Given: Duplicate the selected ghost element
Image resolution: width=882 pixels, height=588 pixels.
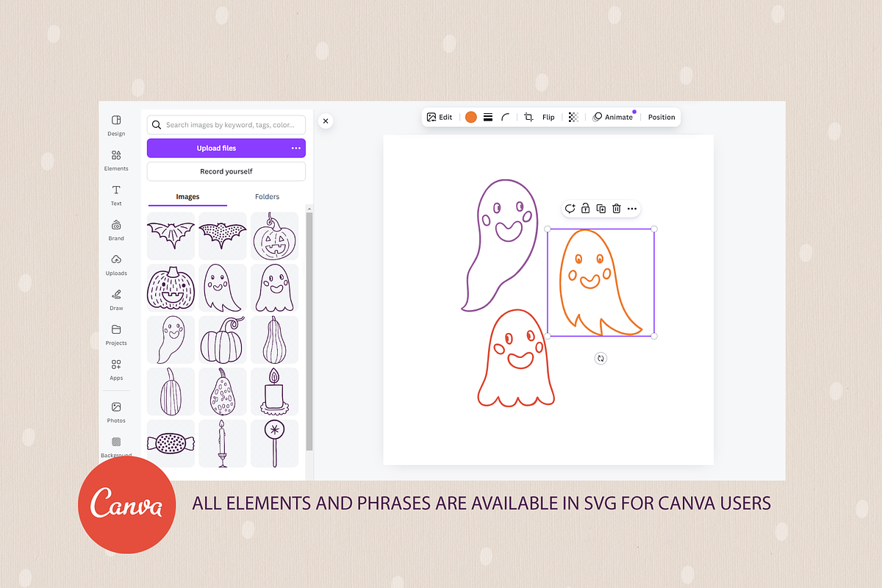Looking at the screenshot, I should point(601,209).
